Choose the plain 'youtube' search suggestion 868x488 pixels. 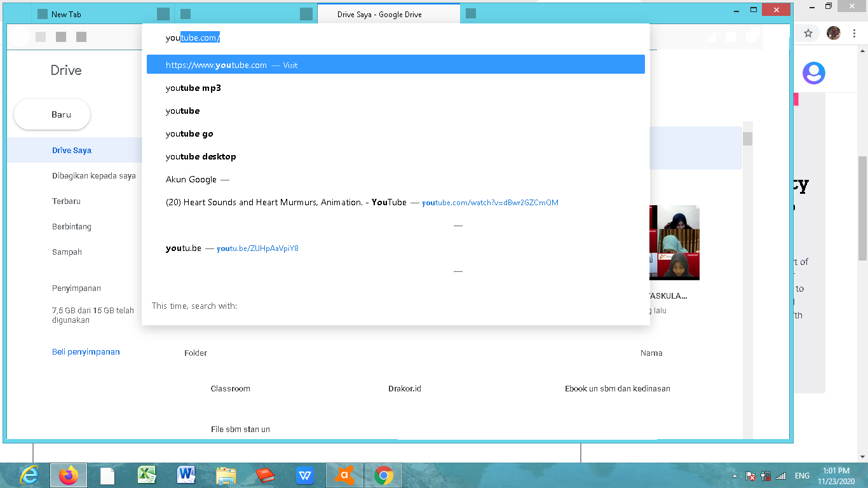[395, 111]
